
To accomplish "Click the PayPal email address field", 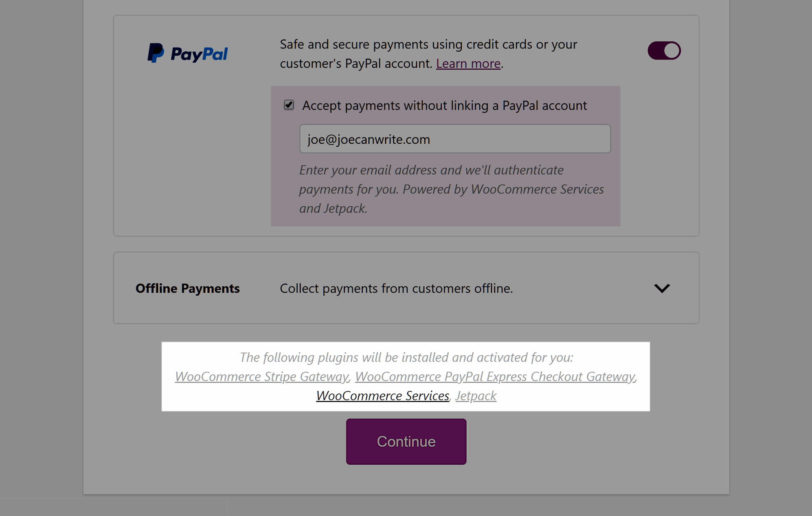I will [455, 139].
